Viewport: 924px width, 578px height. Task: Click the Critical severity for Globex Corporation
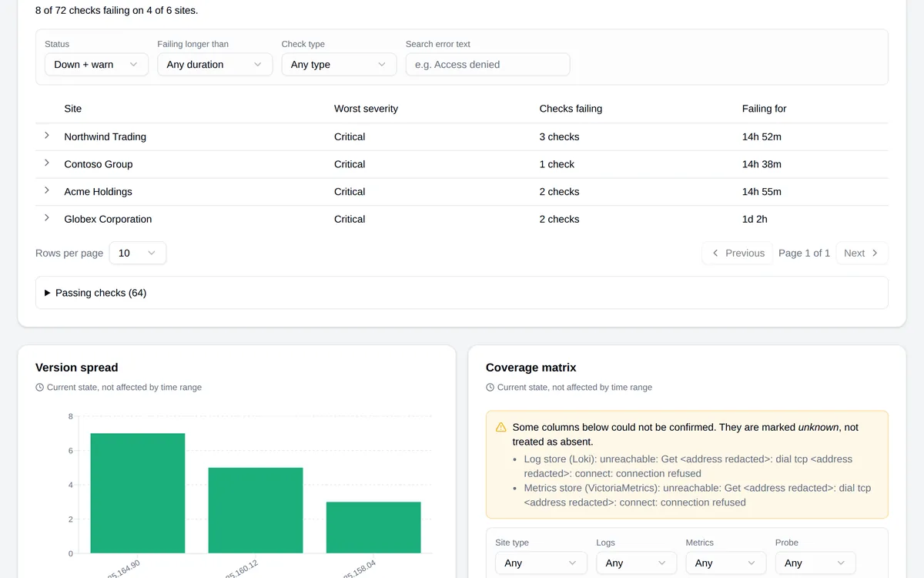(350, 219)
